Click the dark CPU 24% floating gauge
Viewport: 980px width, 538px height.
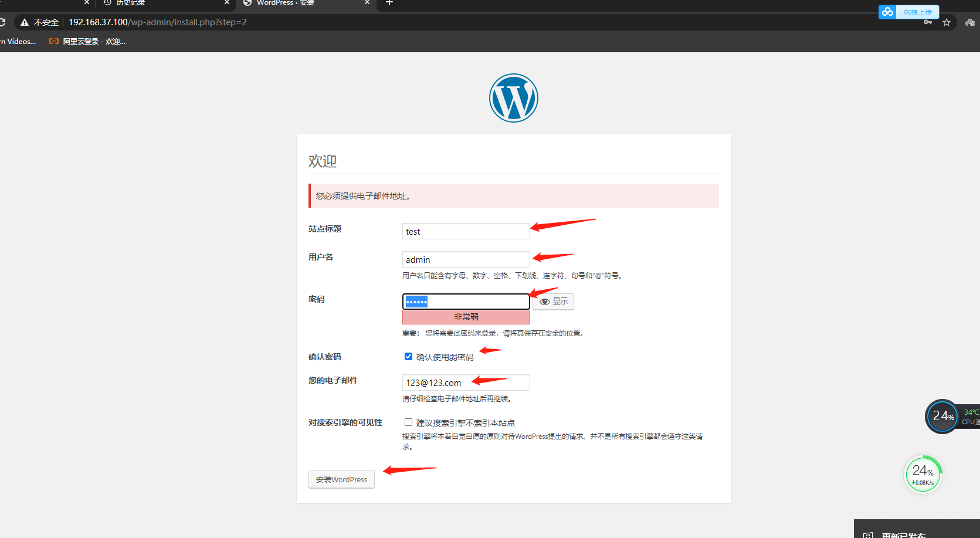(x=942, y=416)
